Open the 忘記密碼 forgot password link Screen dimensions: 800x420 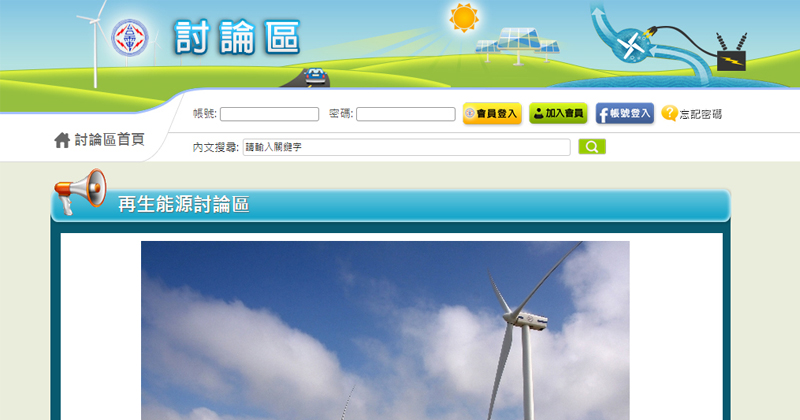[701, 114]
